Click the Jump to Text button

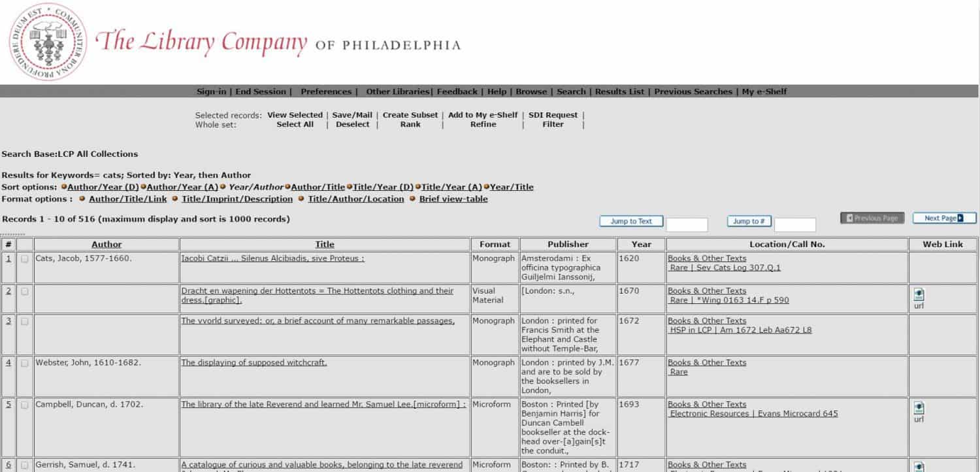630,221
